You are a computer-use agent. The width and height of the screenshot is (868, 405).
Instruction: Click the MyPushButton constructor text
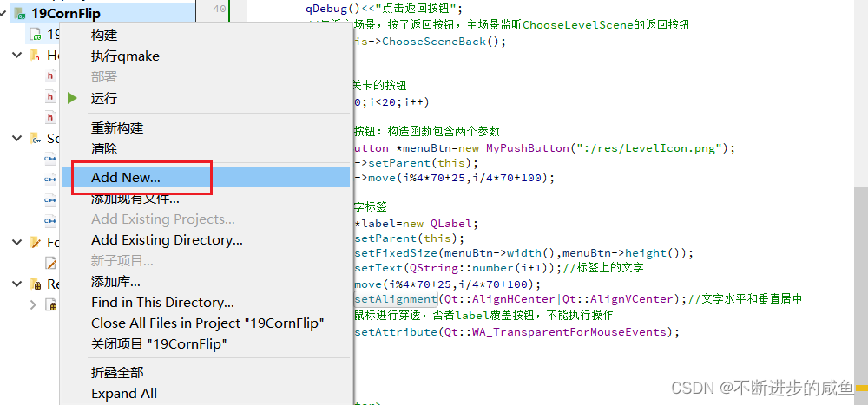click(528, 148)
